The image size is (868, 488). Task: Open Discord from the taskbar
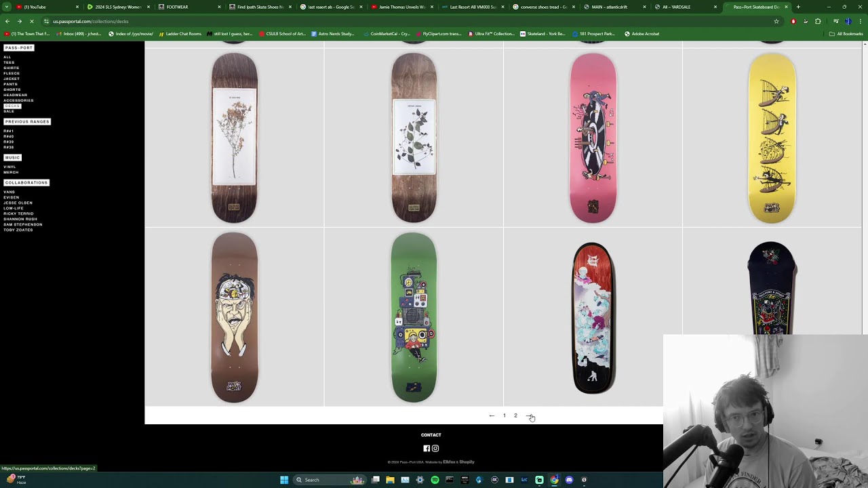(x=569, y=480)
